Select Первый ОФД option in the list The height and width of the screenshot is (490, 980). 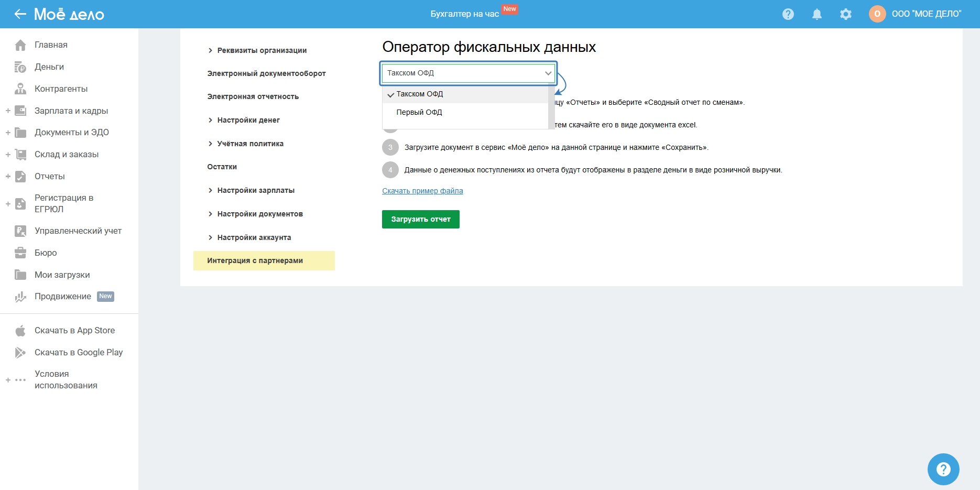coord(465,112)
